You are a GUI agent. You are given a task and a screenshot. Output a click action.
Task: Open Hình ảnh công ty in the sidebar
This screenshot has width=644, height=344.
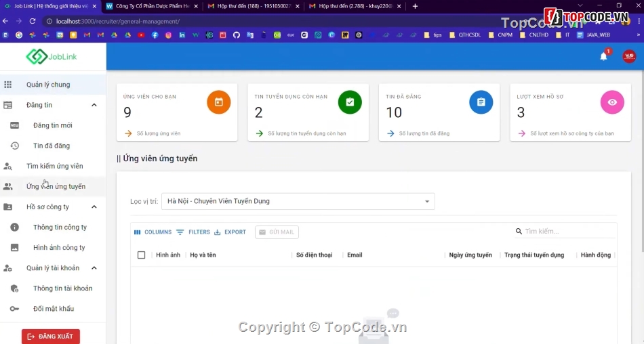(x=53, y=248)
